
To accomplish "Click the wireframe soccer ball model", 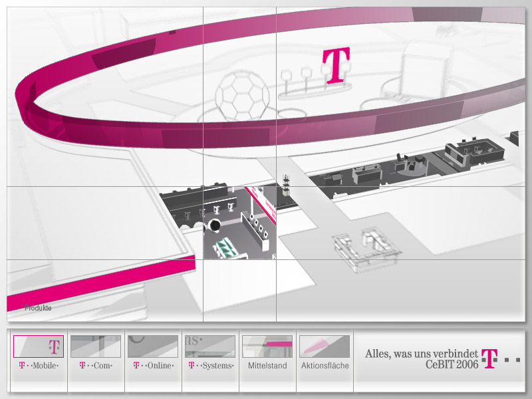I will pos(243,96).
